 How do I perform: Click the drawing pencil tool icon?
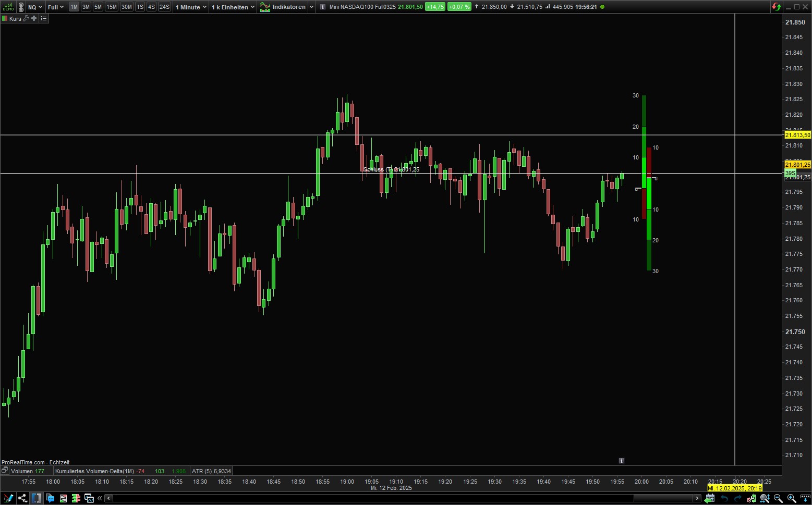(8, 498)
